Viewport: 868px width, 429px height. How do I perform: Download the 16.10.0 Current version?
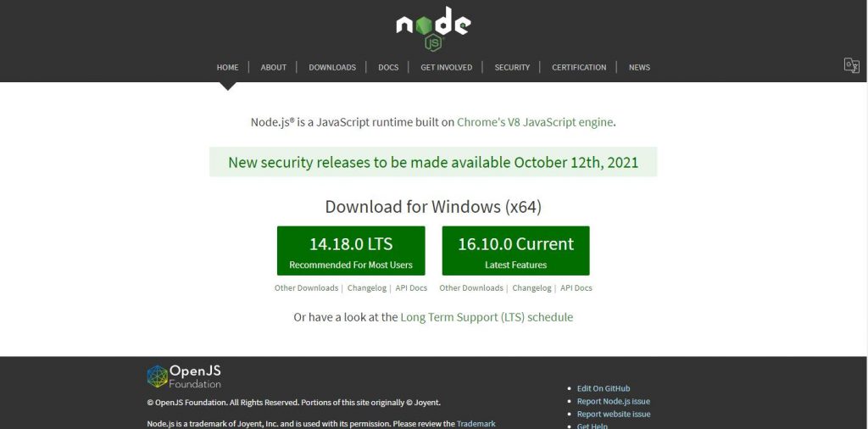tap(516, 251)
